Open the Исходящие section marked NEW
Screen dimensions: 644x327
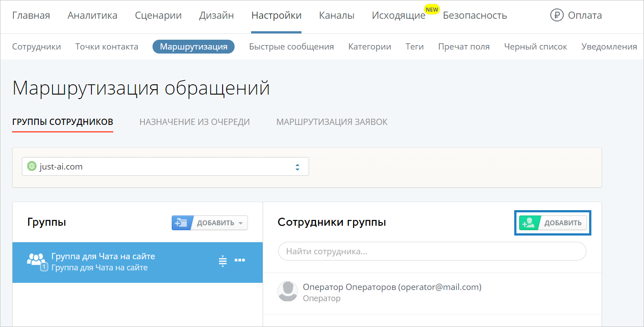pyautogui.click(x=398, y=16)
